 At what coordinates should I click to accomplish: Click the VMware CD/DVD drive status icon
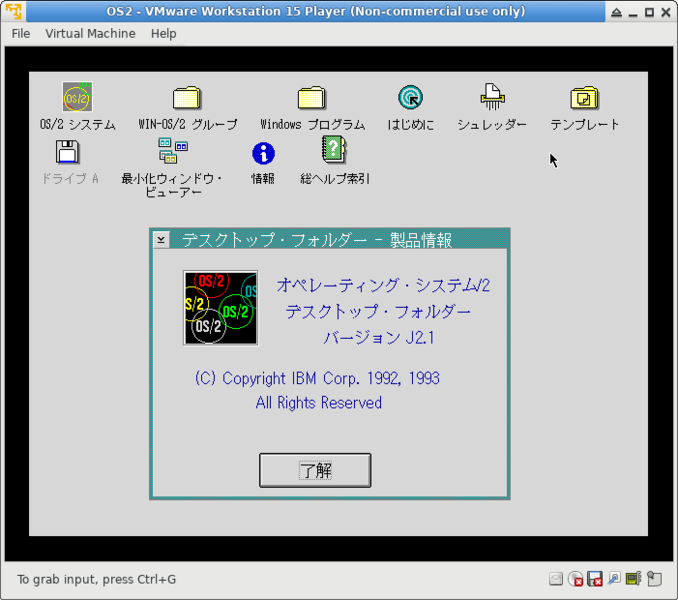coord(576,579)
